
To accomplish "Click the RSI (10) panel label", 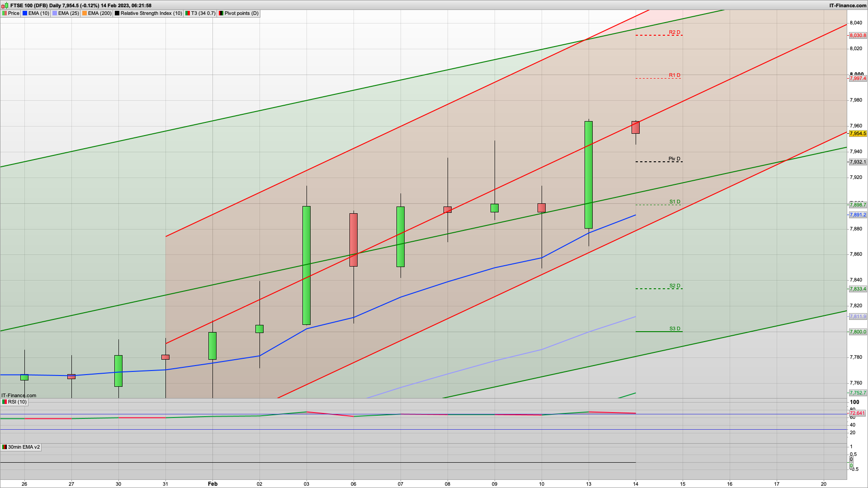I will (17, 402).
